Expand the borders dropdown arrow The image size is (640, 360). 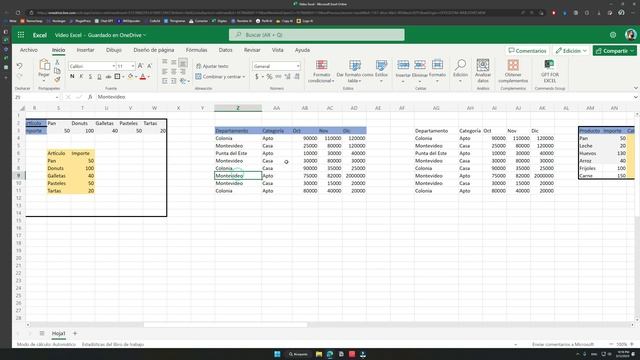click(123, 77)
